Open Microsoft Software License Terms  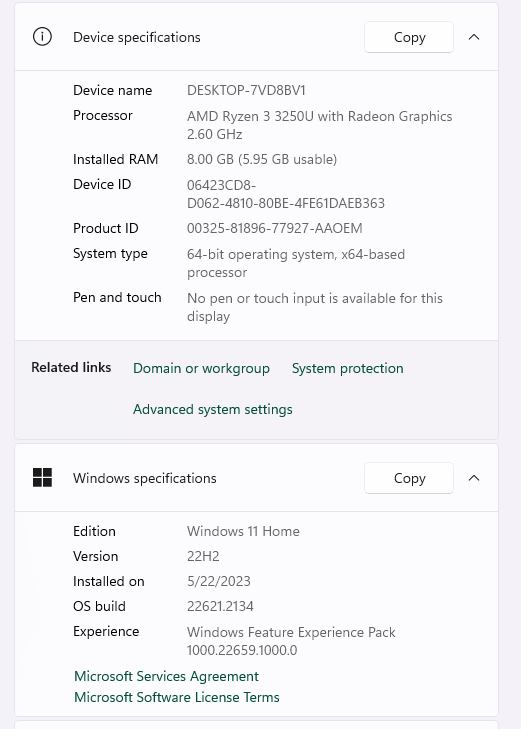177,697
